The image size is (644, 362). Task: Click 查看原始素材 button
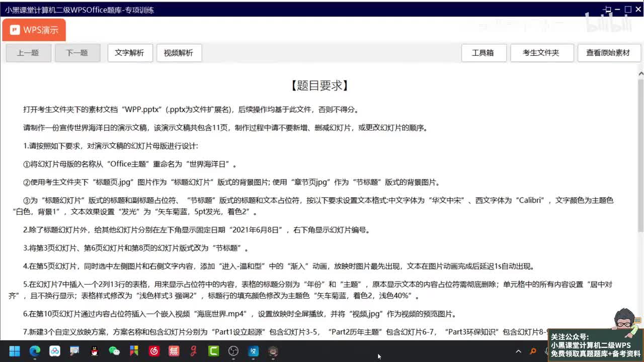[x=609, y=53]
